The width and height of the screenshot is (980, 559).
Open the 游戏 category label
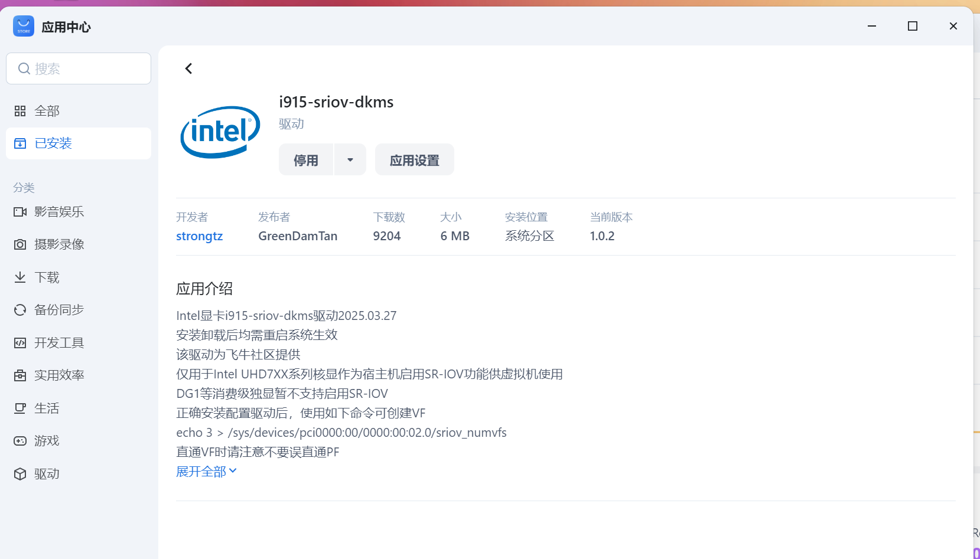(x=47, y=441)
